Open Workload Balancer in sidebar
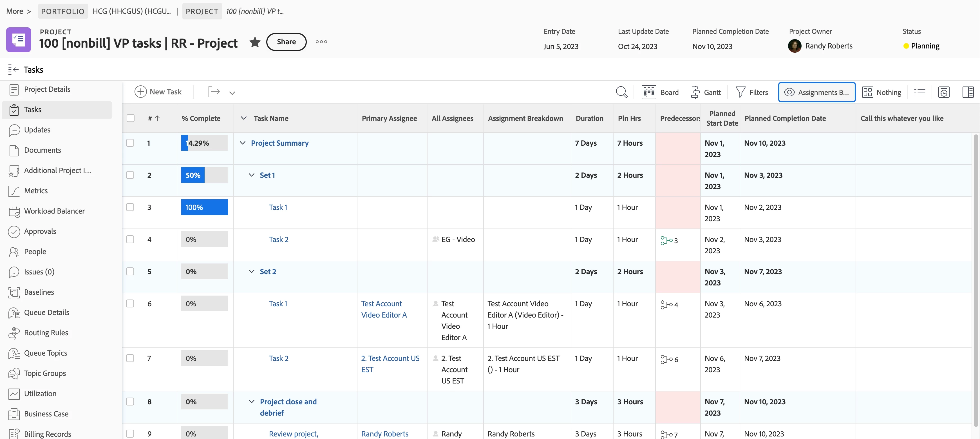 pyautogui.click(x=54, y=211)
